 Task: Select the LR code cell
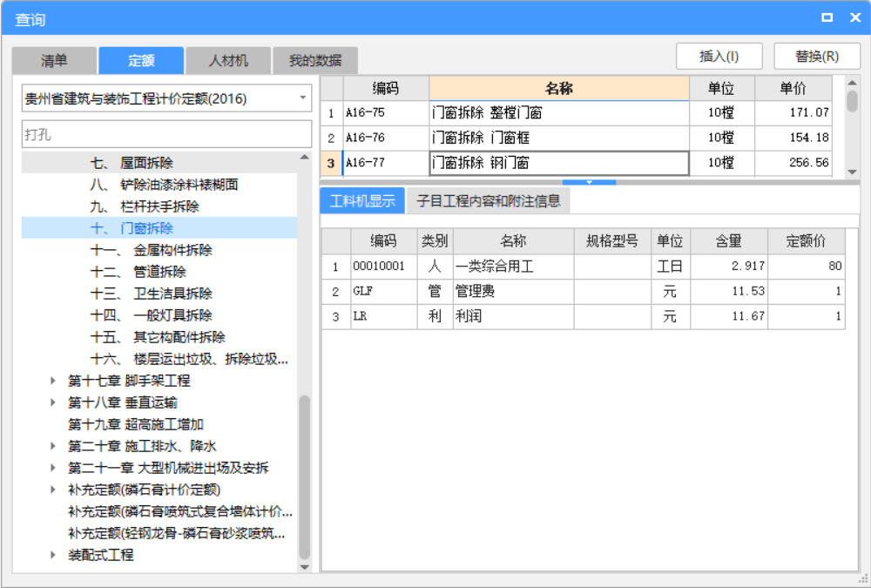click(384, 316)
